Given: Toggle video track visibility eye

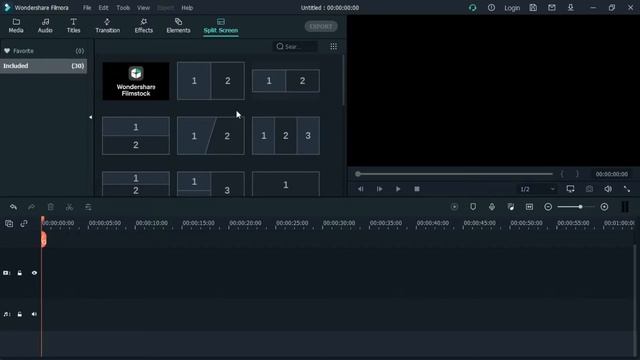Looking at the screenshot, I should point(34,273).
